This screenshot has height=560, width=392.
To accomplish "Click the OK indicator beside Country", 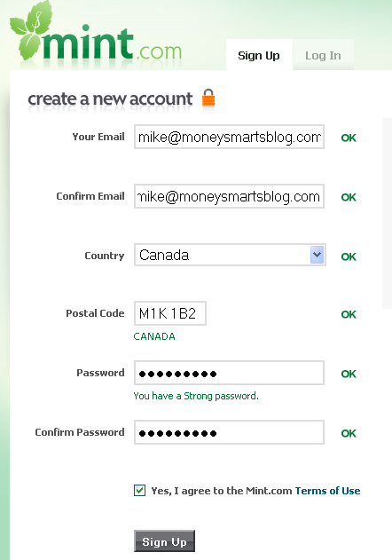I will [x=349, y=256].
